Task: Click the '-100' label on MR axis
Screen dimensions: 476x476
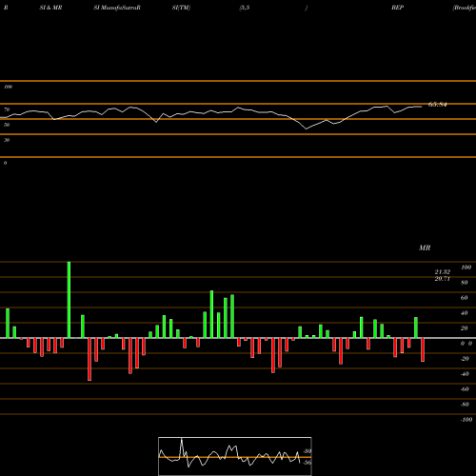Action: point(466,420)
